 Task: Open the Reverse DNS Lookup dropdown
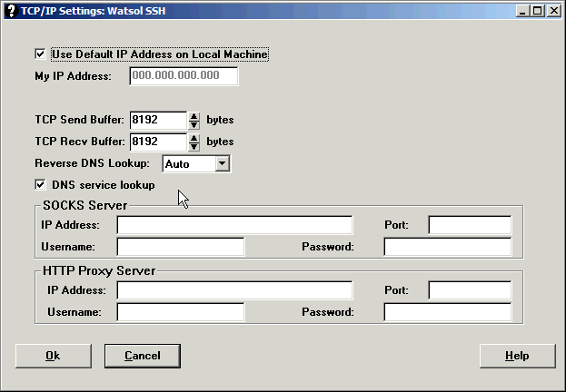(x=222, y=163)
